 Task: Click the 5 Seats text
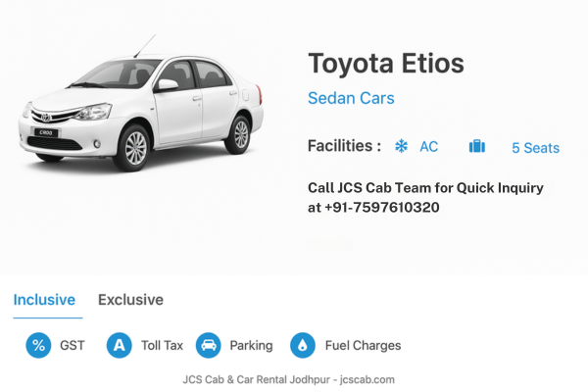coord(535,148)
